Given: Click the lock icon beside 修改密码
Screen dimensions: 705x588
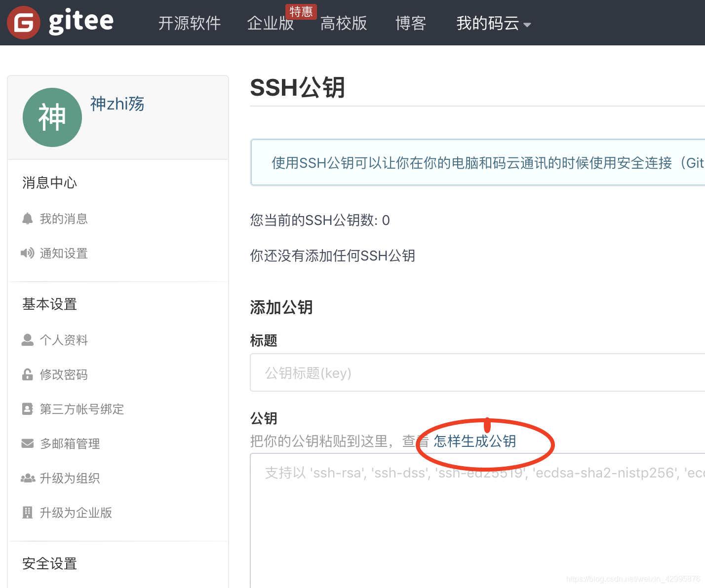Looking at the screenshot, I should (x=28, y=374).
